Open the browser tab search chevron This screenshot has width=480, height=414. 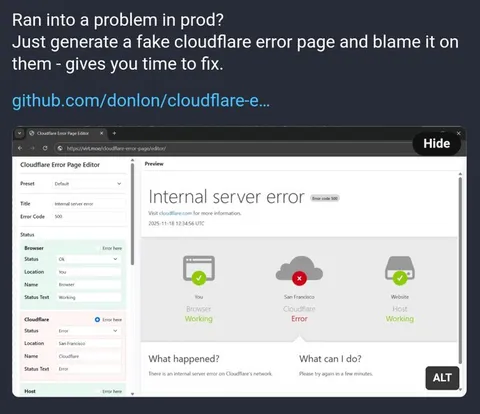click(x=19, y=133)
